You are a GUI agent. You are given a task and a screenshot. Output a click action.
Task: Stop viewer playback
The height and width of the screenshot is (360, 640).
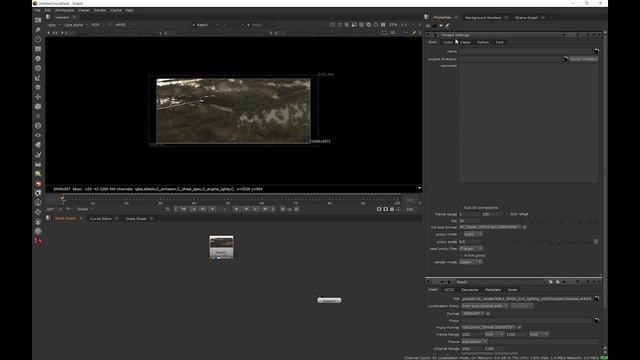click(x=224, y=209)
